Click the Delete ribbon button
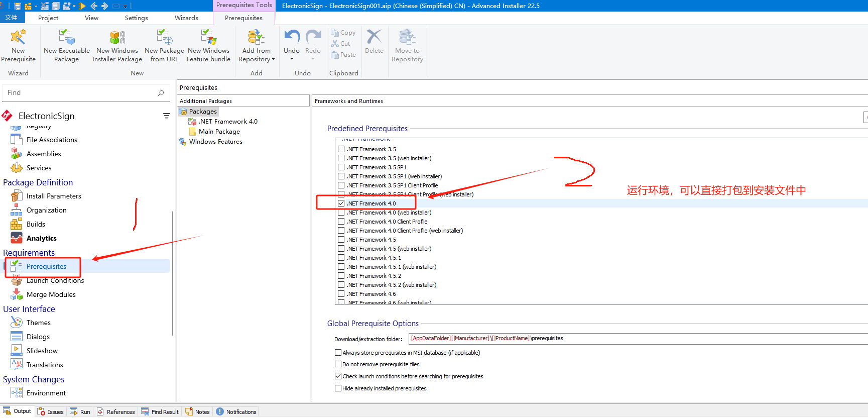Viewport: 868px width, 418px height. [x=374, y=41]
